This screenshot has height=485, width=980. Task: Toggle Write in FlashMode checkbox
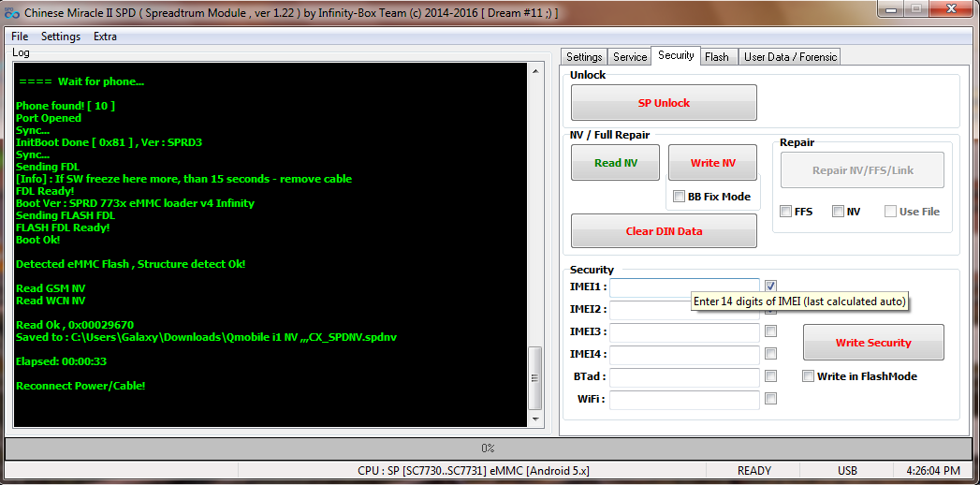pos(808,376)
